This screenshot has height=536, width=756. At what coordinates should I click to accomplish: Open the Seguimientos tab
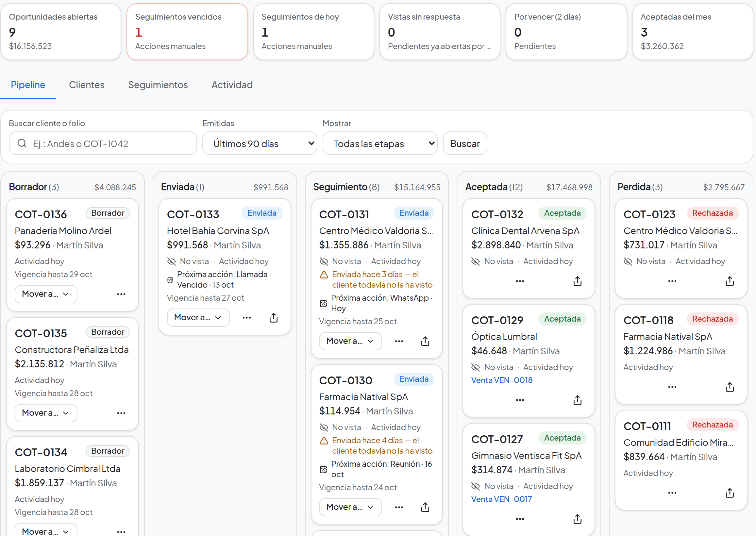point(158,85)
